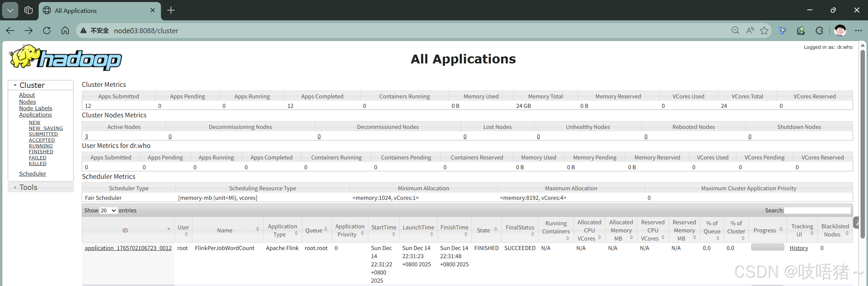Sort table by LaunchTime column
The height and width of the screenshot is (286, 868).
431,234
